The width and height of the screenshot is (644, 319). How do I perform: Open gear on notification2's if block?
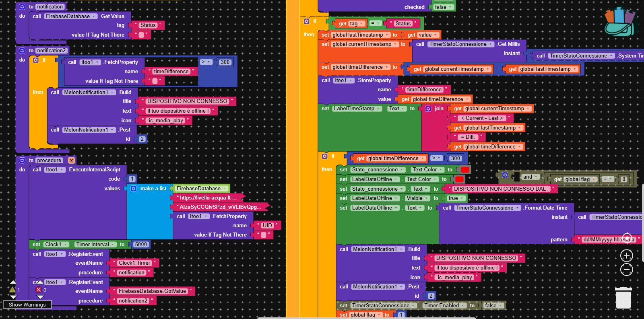[x=36, y=60]
